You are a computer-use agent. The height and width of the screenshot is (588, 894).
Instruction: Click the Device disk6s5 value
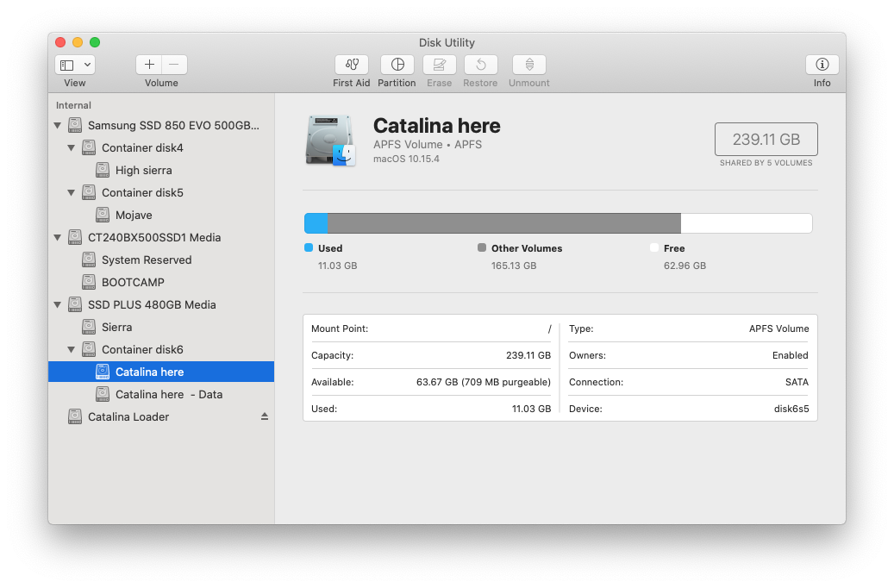tap(791, 409)
